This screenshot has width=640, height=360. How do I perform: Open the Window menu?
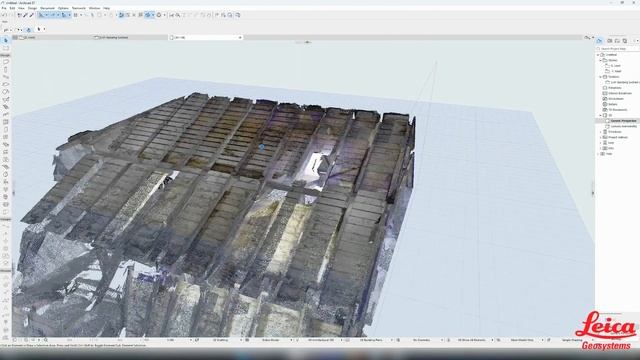(x=94, y=8)
